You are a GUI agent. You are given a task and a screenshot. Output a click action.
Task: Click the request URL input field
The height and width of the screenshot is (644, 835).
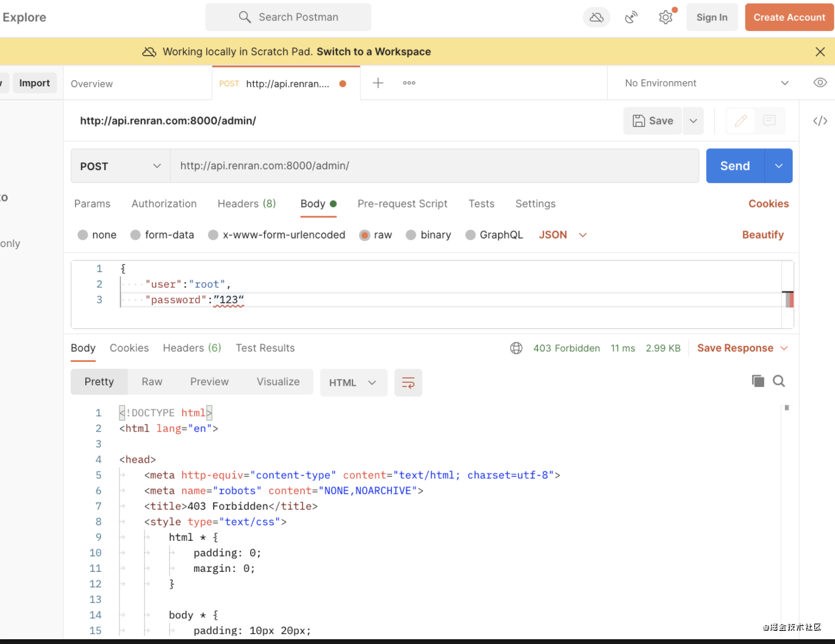coord(434,166)
